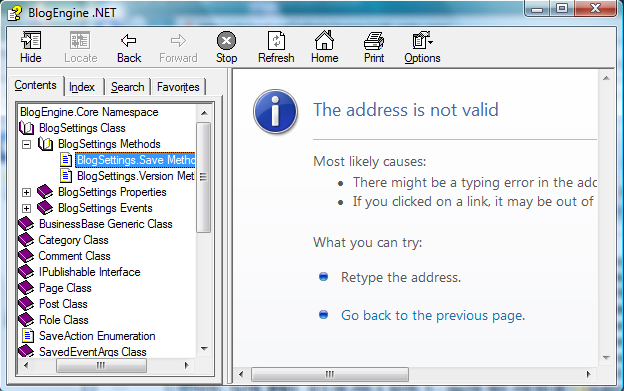Stop loading with the Stop button
Image resolution: width=624 pixels, height=391 pixels.
(226, 47)
